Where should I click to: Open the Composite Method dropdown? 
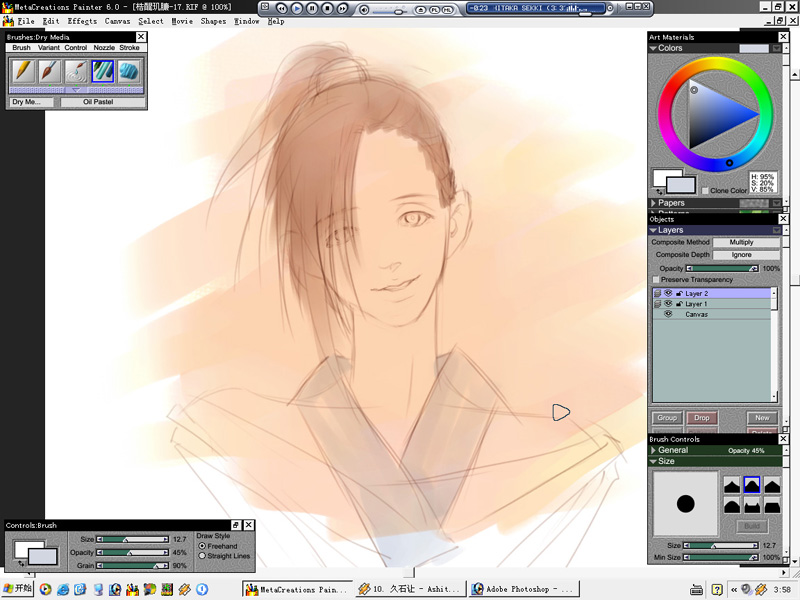click(x=746, y=242)
